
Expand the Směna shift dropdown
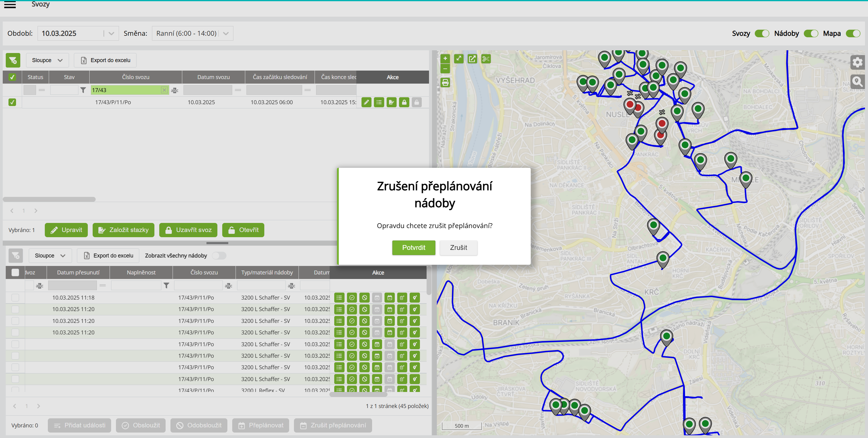[226, 33]
